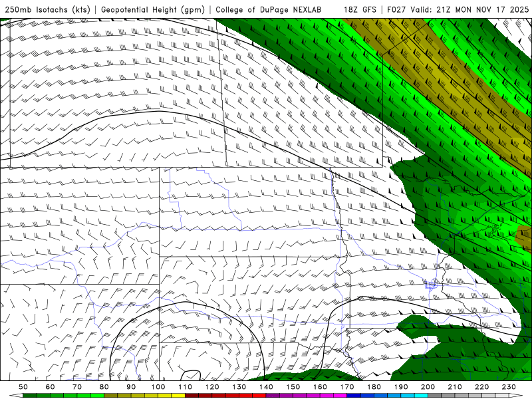Click the legend value 180
Viewport: 532px width, 399px height.
pos(374,387)
